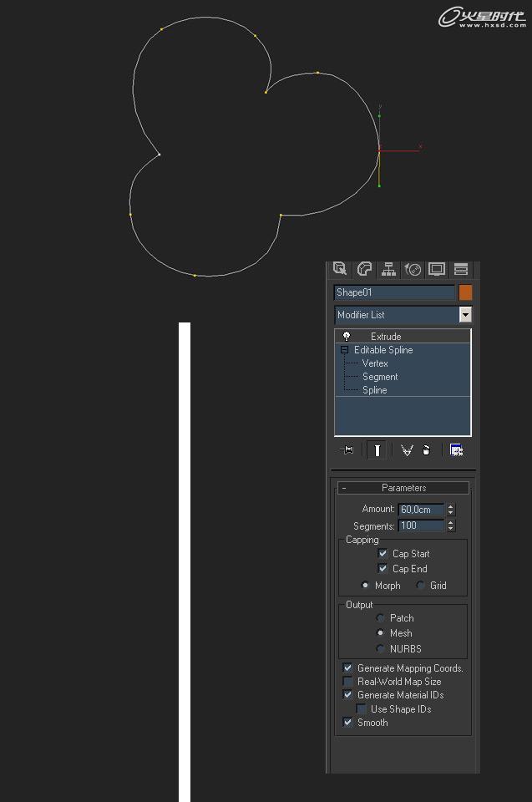Switch to the Modify panel tab
This screenshot has height=802, width=532.
364,269
